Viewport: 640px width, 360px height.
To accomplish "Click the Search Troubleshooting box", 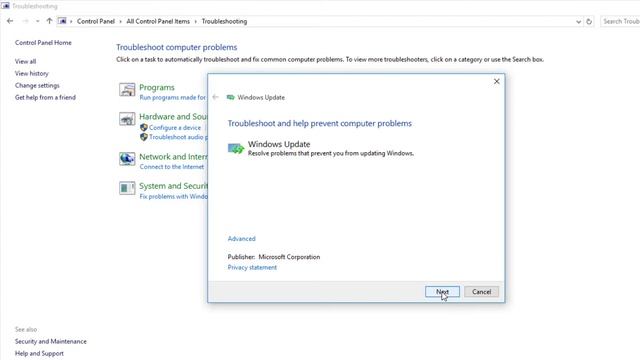I will 620,21.
